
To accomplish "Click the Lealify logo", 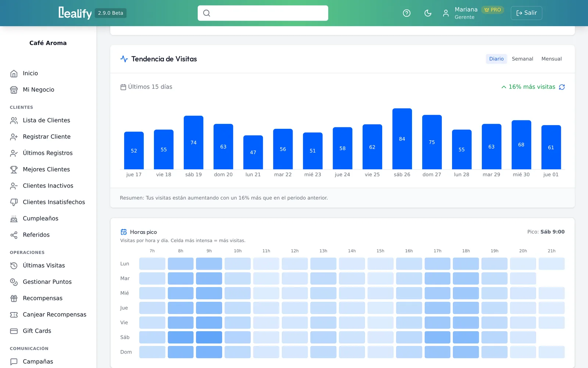I will 75,13.
